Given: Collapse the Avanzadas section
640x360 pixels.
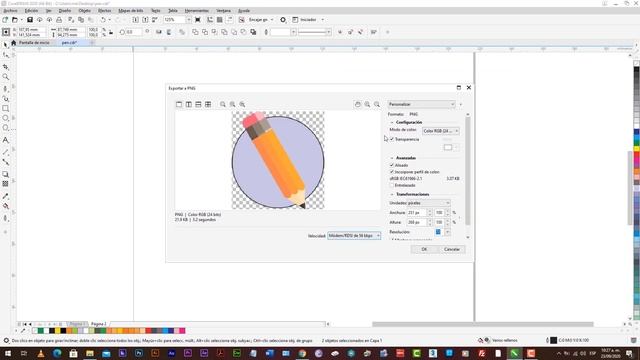Looking at the screenshot, I should tap(392, 158).
